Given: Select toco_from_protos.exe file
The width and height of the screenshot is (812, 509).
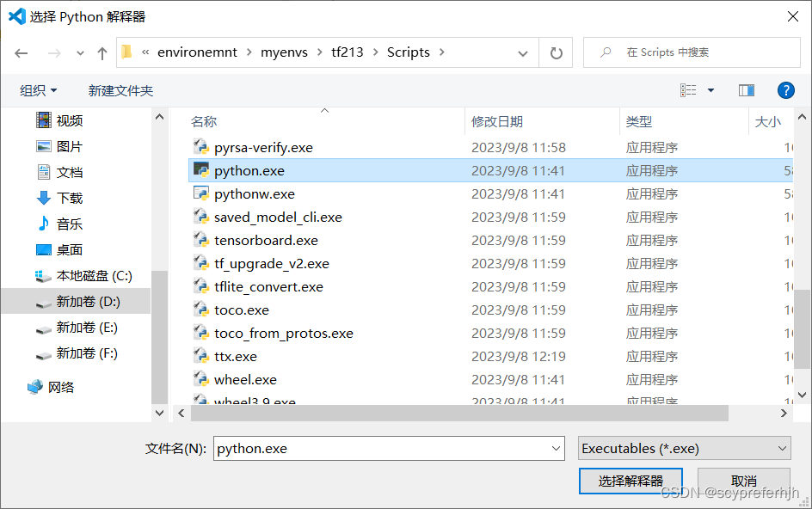Looking at the screenshot, I should (284, 333).
